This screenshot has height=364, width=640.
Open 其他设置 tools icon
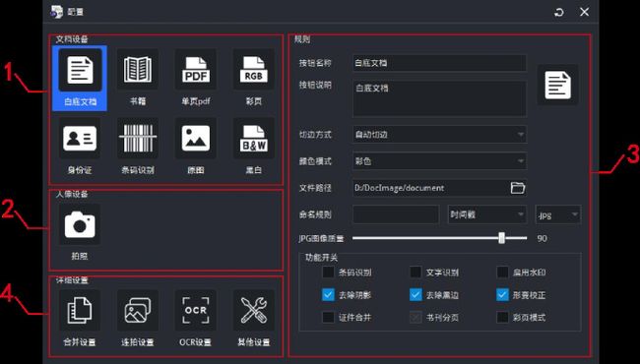(253, 311)
